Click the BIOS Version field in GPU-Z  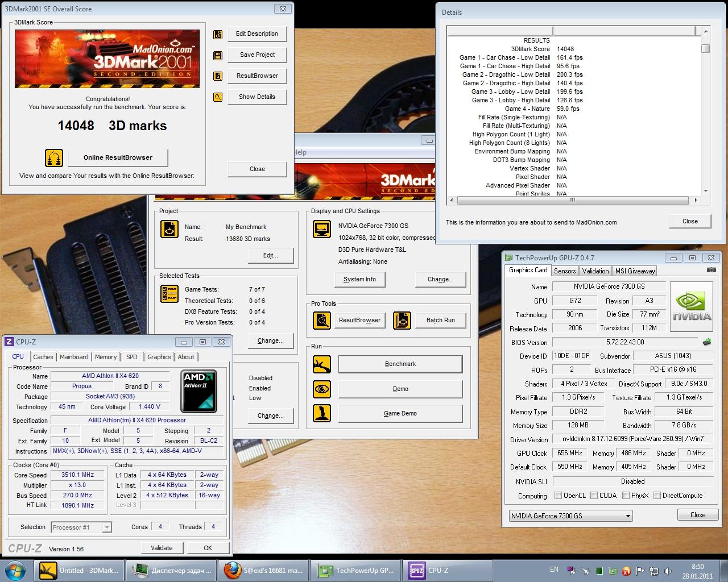pyautogui.click(x=625, y=342)
